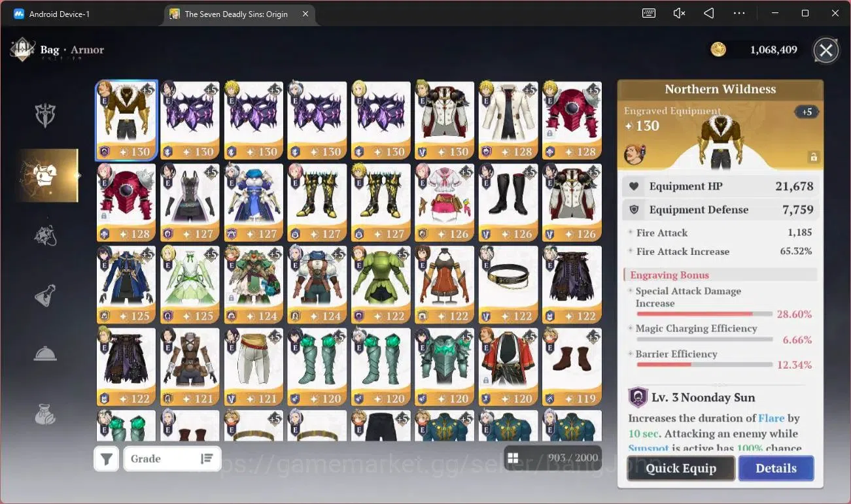Screen dimensions: 851x504
Task: Toggle the sort order icon beside Grade
Action: coord(207,459)
